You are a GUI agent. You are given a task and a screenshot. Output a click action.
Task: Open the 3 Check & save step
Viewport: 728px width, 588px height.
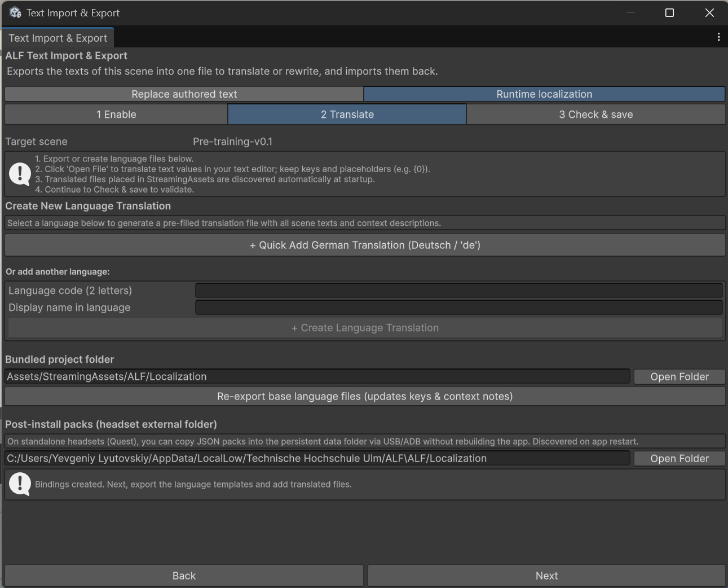(x=596, y=115)
